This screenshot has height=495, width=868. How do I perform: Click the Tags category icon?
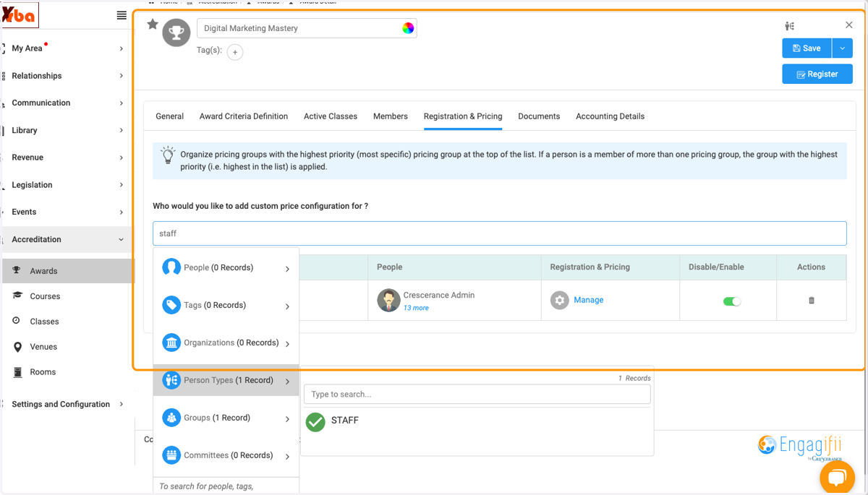pos(171,305)
